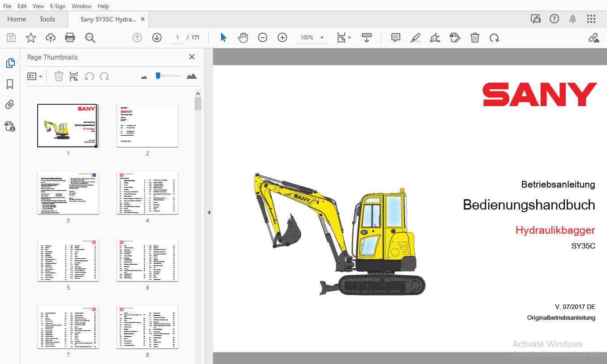Select page 1 thumbnail
Viewport: 607px width, 364px height.
pos(68,126)
